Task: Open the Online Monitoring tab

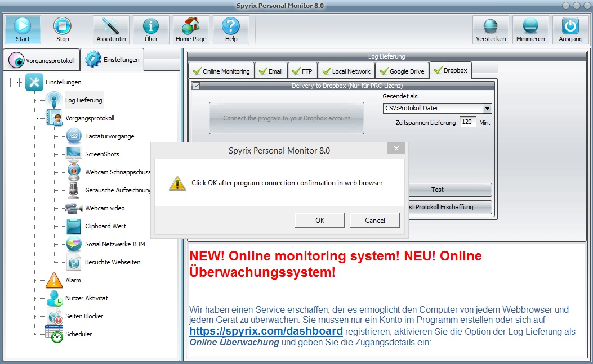Action: click(x=221, y=71)
